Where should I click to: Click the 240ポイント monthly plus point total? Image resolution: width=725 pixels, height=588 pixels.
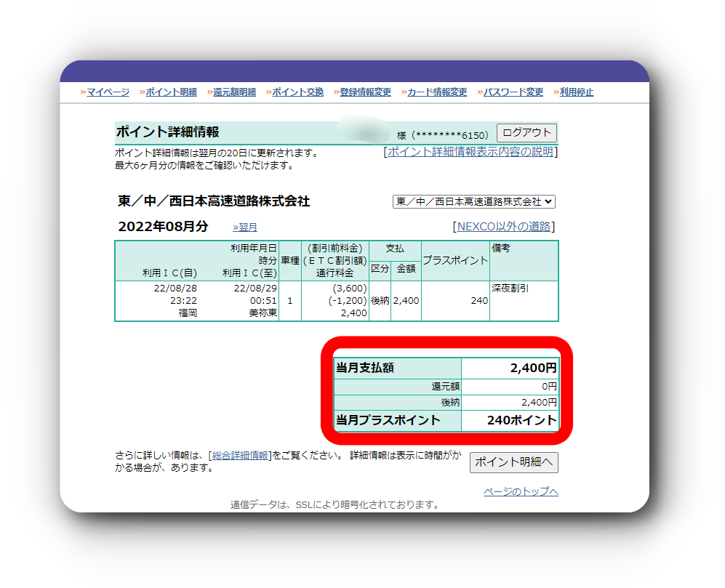coord(521,421)
